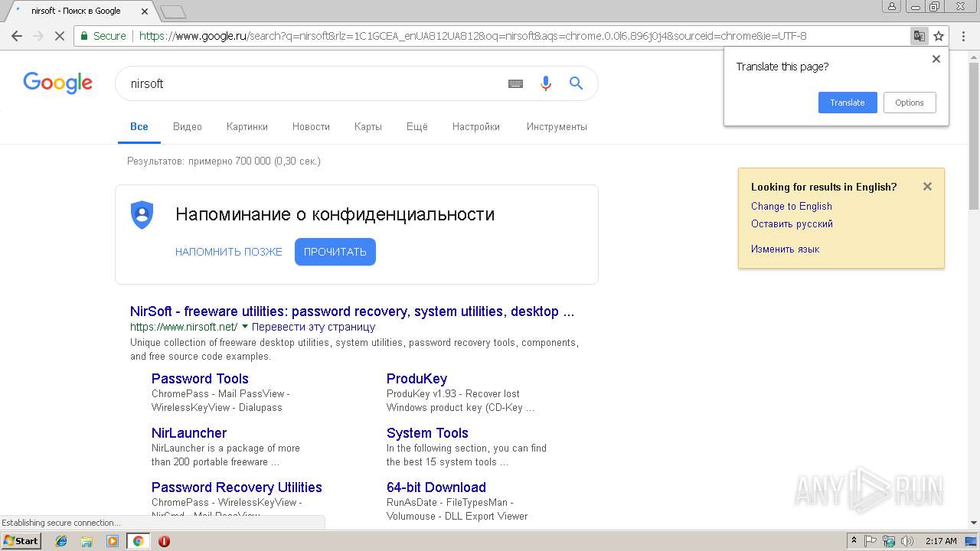Screen dimensions: 980x551
Task: Open Internet Explorer from taskbar
Action: pos(61,541)
